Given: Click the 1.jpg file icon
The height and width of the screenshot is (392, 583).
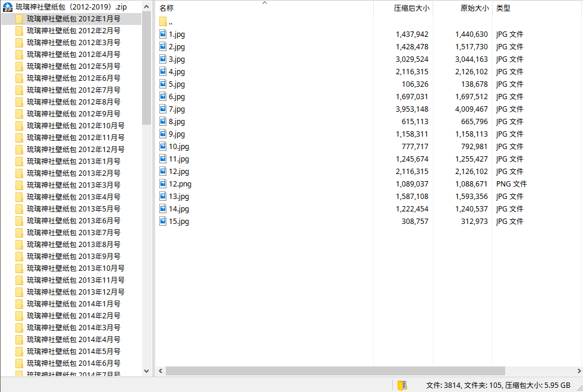Looking at the screenshot, I should 163,34.
